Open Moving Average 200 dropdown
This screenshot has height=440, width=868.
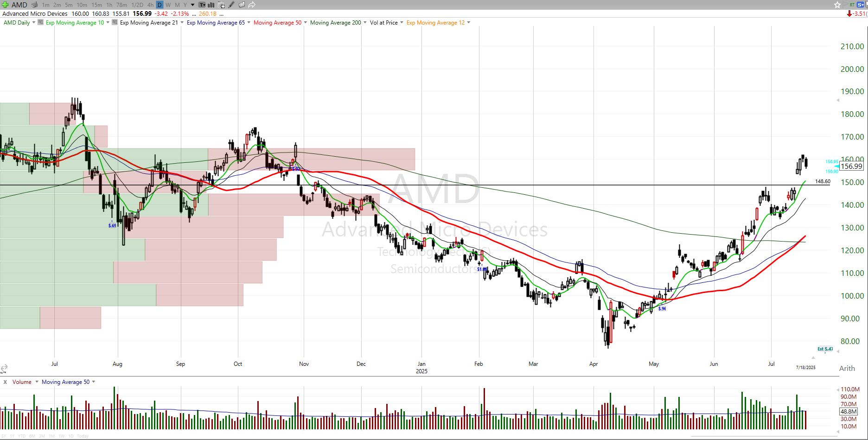coord(365,22)
